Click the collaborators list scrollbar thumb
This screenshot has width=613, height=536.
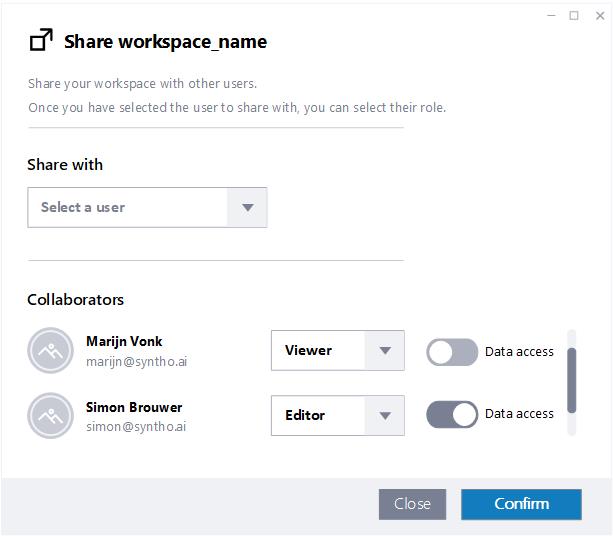(572, 380)
